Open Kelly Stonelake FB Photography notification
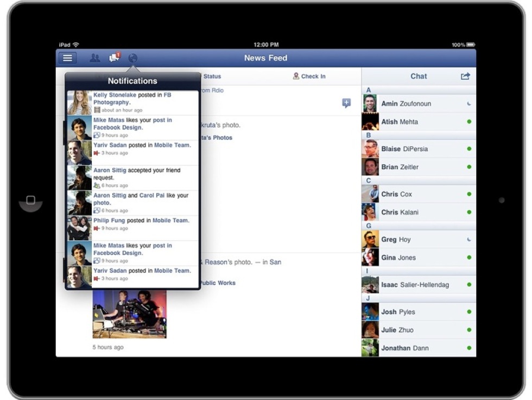 tap(133, 102)
